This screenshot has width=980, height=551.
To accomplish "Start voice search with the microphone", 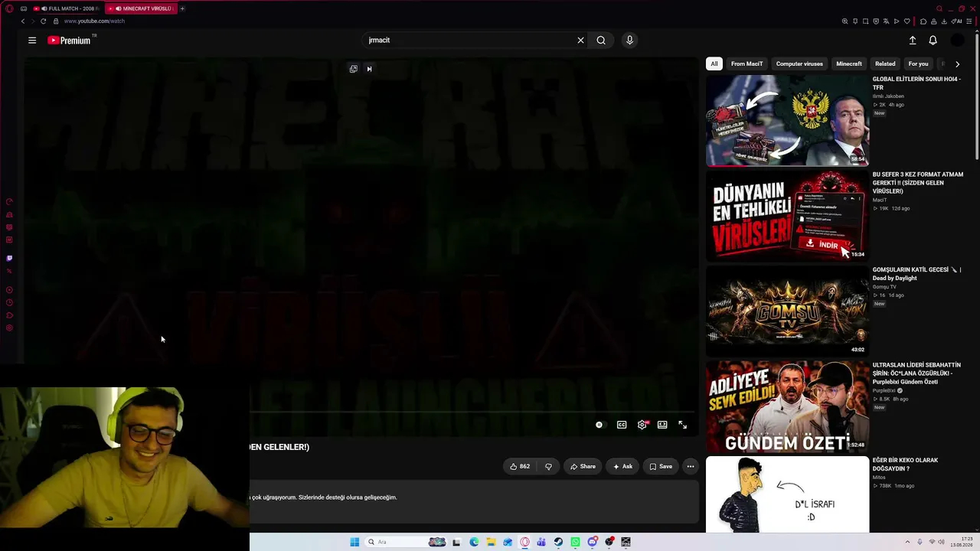I will [629, 41].
